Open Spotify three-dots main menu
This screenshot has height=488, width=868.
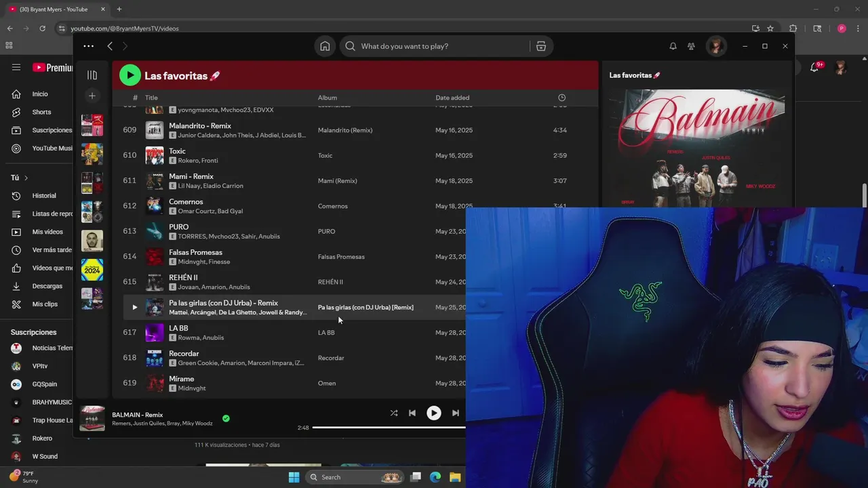click(88, 46)
